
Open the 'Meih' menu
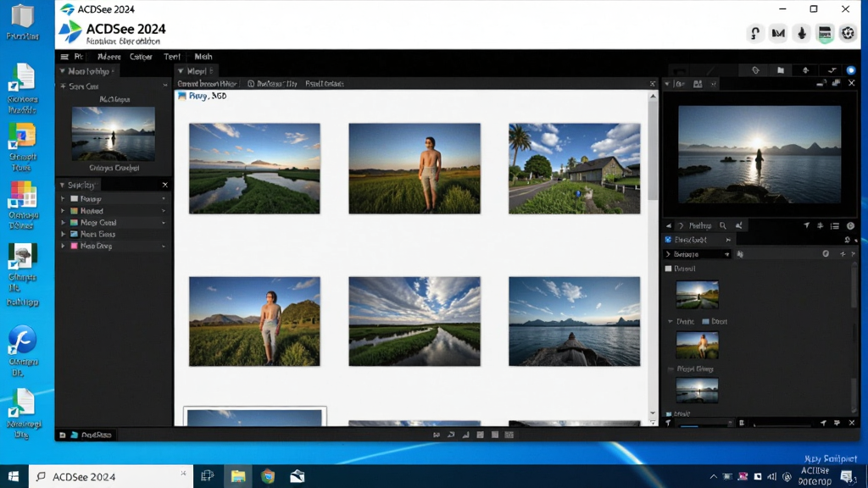tap(203, 57)
